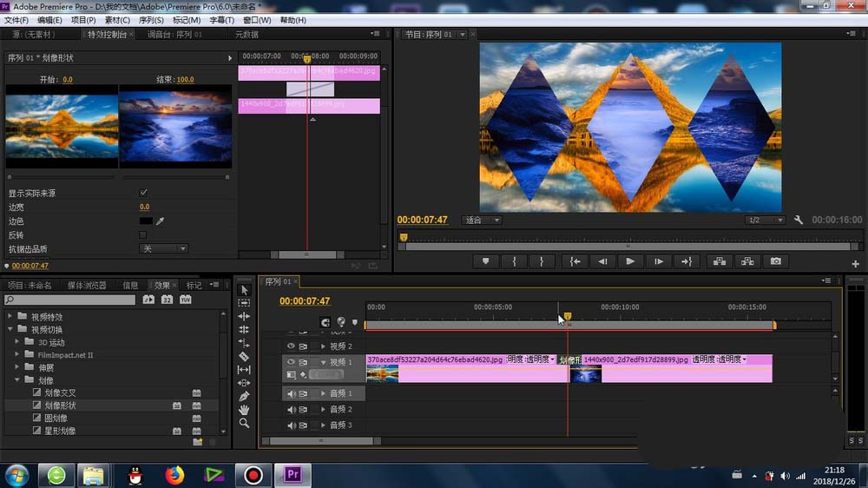
Task: Open the 抗锯齿品质 dropdown
Action: (x=163, y=248)
